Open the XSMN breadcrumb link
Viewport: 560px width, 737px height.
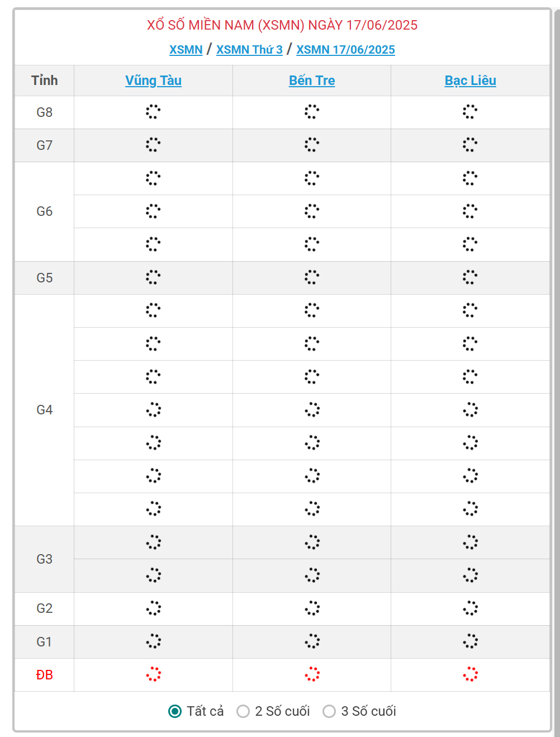[186, 50]
